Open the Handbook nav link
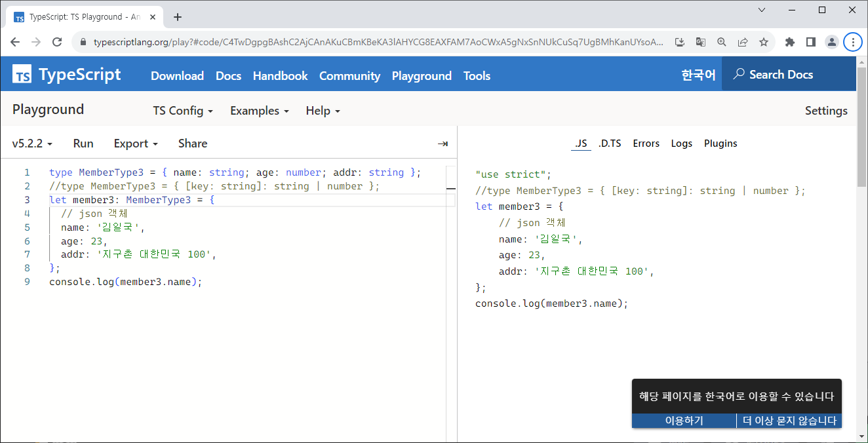Screen dimensions: 868x443 coord(280,76)
